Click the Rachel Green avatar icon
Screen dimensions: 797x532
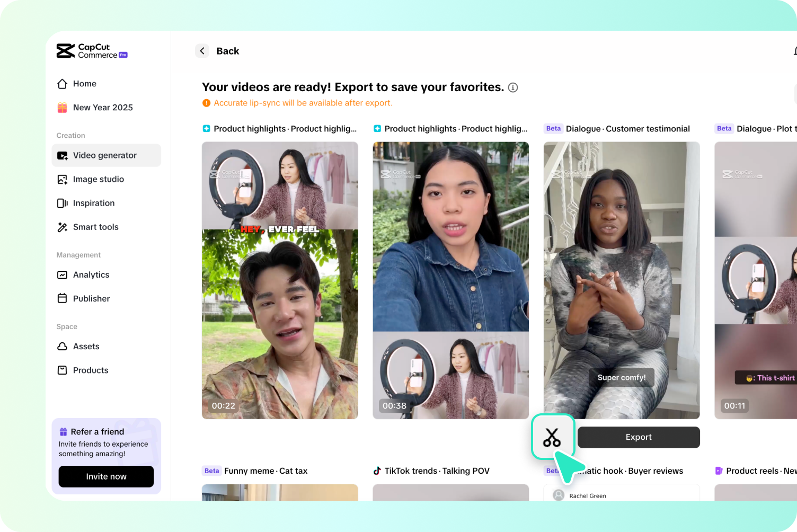[x=559, y=495]
